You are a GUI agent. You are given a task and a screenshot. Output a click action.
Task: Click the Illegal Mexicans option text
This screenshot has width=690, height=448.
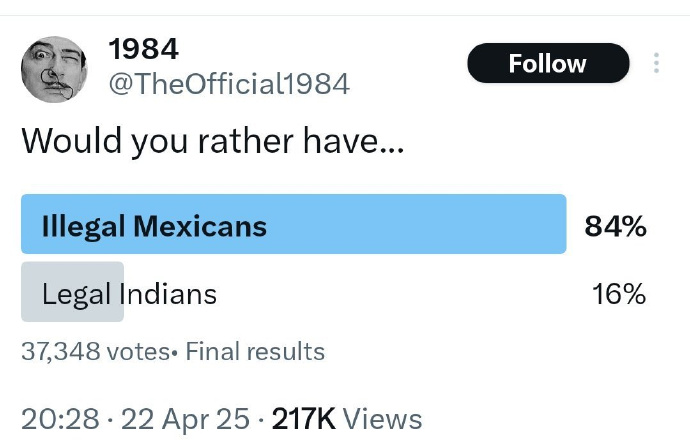point(154,227)
